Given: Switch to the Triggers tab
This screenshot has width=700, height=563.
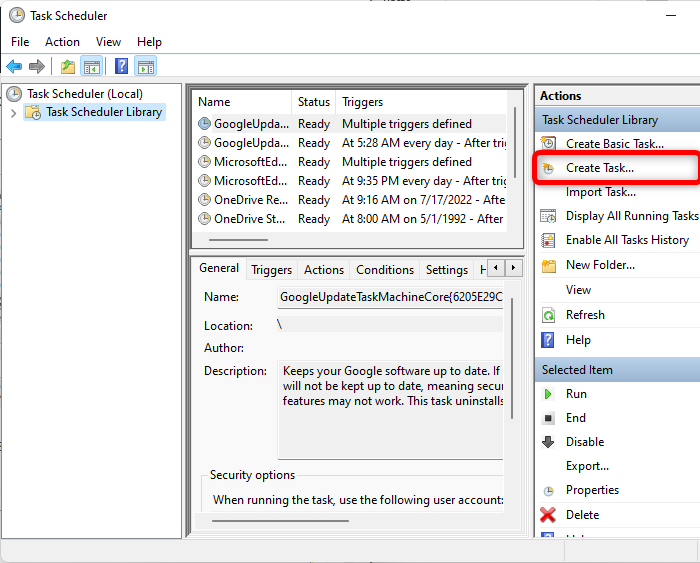Looking at the screenshot, I should [x=271, y=270].
